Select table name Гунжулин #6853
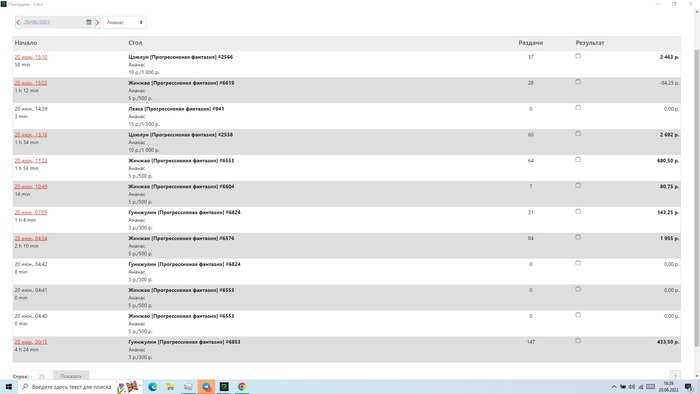The image size is (700, 394). click(184, 342)
